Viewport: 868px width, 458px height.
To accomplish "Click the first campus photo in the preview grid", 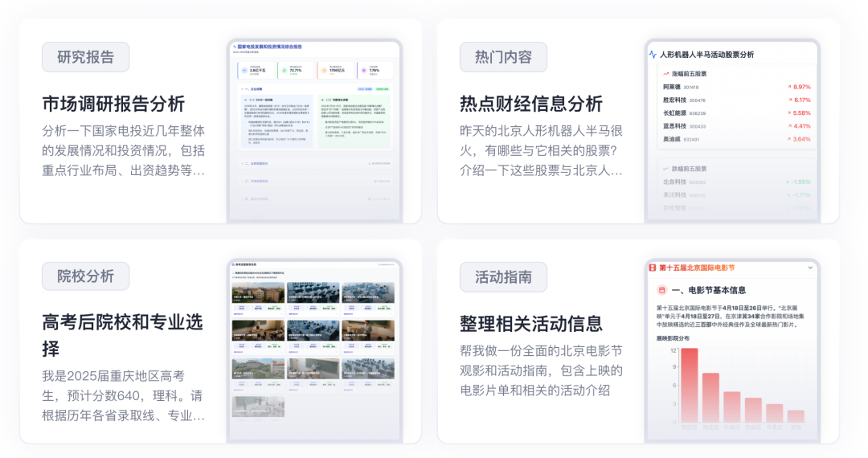I will pos(258,293).
